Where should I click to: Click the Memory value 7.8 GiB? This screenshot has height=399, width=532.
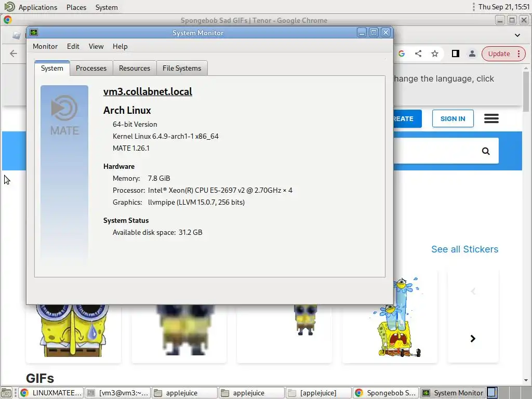click(x=159, y=179)
